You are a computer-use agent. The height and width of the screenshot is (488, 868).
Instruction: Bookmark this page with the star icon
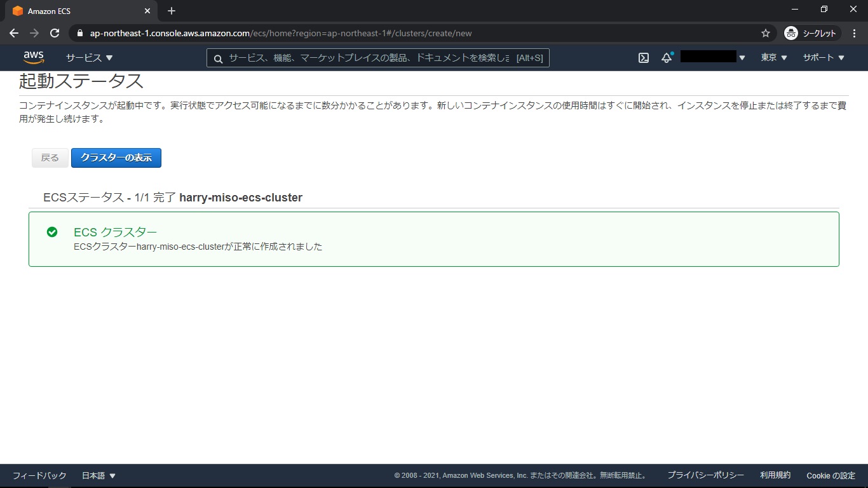pos(766,33)
